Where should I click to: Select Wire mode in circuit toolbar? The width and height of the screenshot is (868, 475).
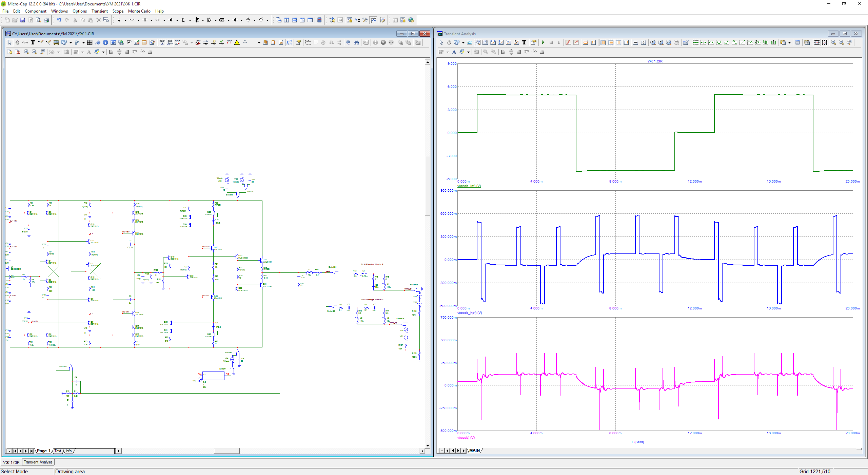click(x=41, y=42)
